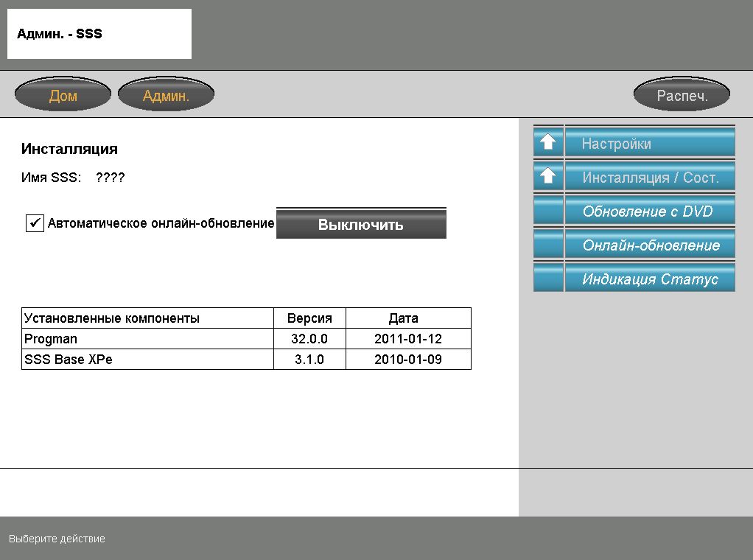Click the Выберите действие status text
This screenshot has width=753, height=560.
pyautogui.click(x=57, y=539)
